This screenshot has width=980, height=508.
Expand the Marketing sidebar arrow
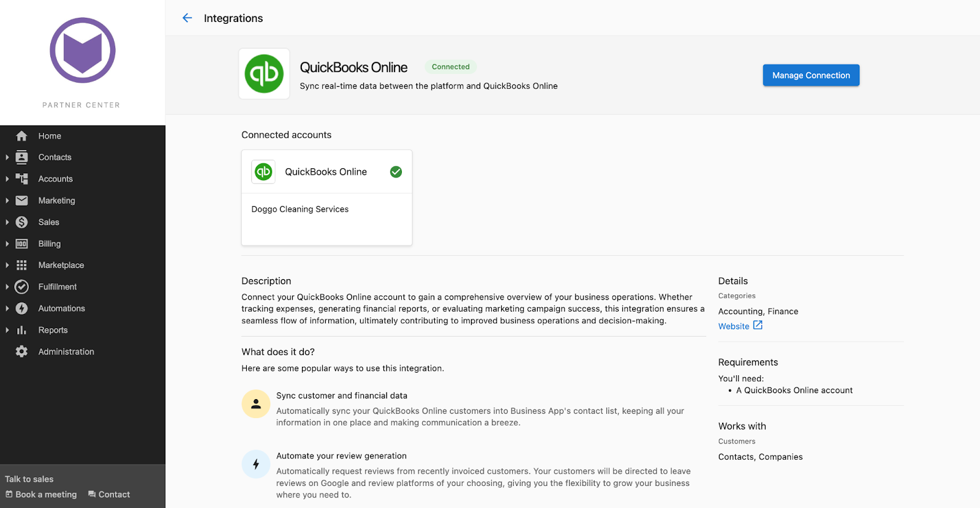[x=7, y=200]
